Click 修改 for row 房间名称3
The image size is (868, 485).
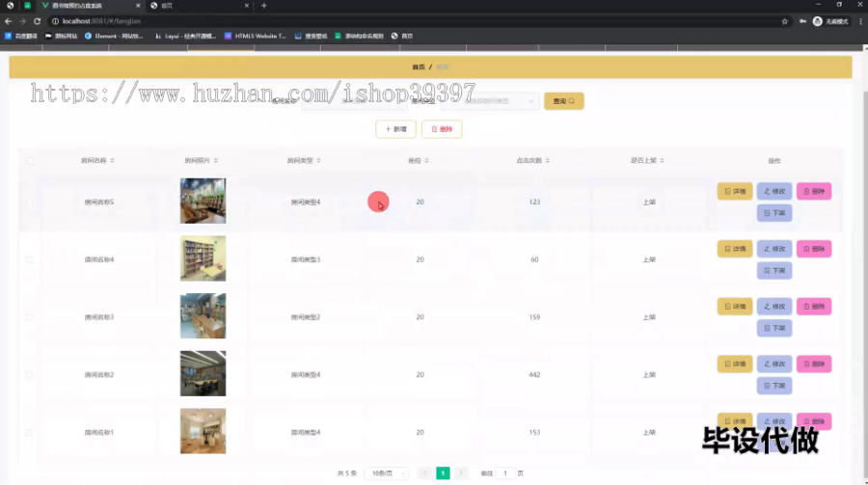(774, 307)
